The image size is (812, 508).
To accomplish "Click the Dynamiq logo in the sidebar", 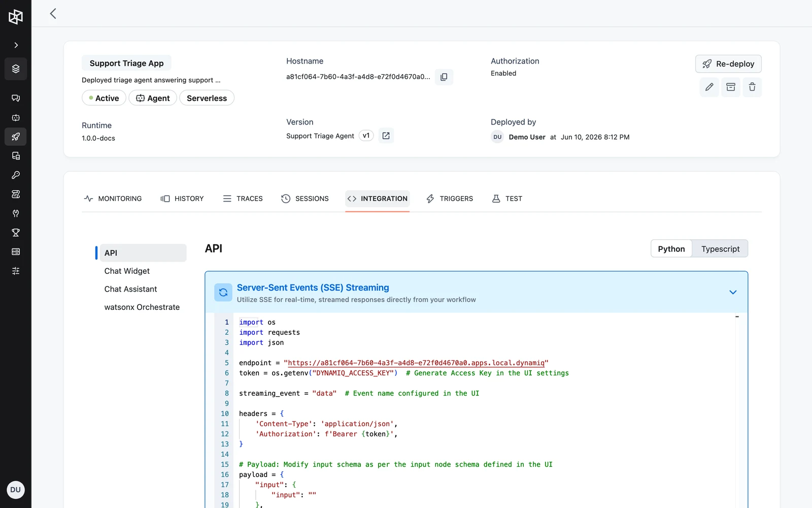I will pos(16,17).
